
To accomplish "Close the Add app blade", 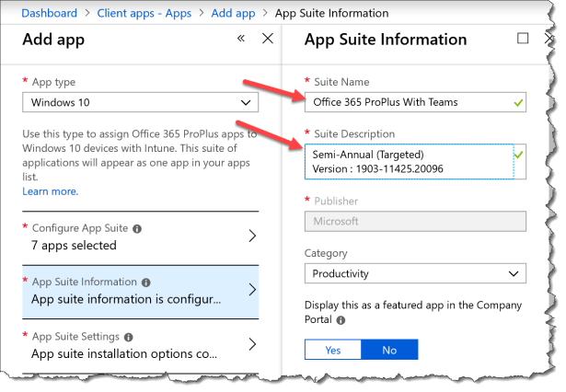I will point(268,39).
